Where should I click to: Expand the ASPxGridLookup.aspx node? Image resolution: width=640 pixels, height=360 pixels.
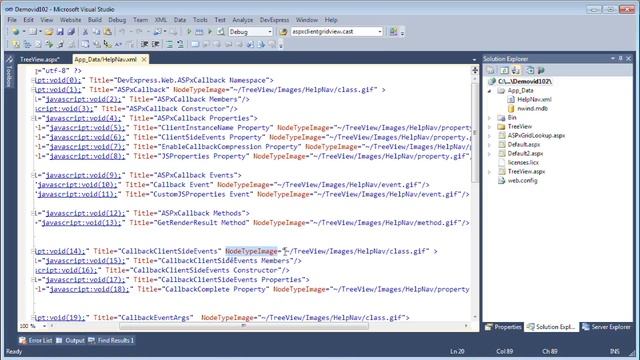point(489,136)
